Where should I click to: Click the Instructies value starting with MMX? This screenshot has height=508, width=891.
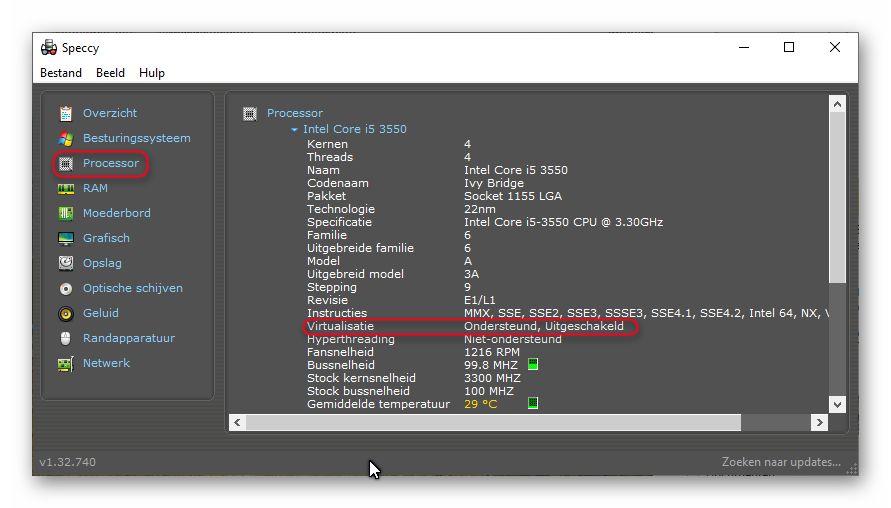pyautogui.click(x=646, y=313)
